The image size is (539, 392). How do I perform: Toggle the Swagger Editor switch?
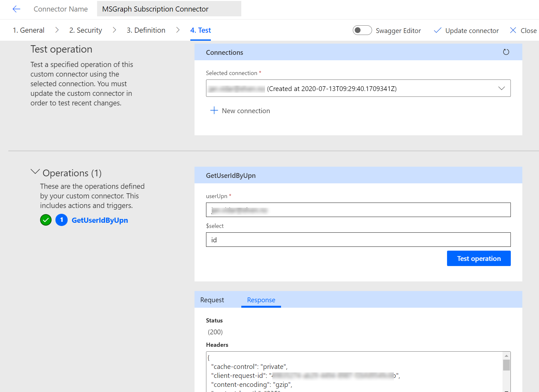[362, 30]
